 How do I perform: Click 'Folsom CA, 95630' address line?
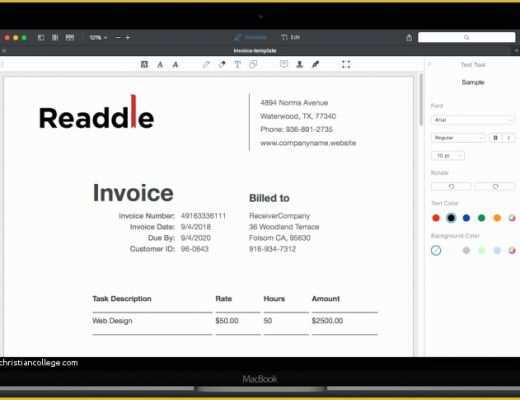pyautogui.click(x=280, y=238)
